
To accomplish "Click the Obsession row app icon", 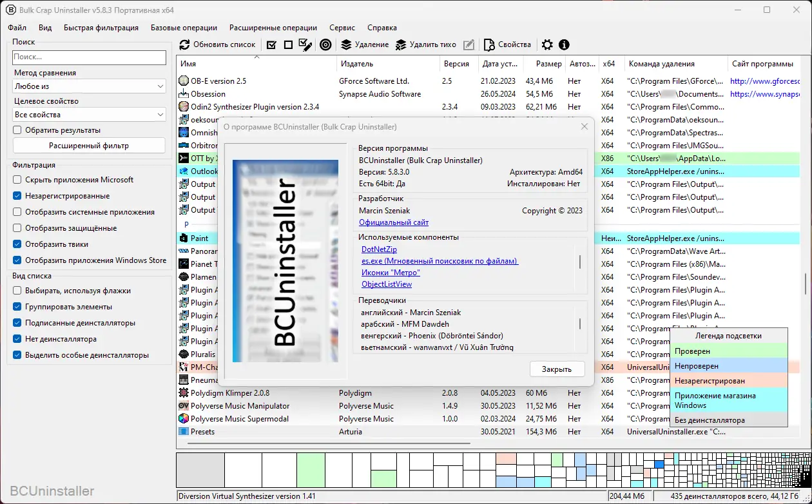I will (x=184, y=94).
